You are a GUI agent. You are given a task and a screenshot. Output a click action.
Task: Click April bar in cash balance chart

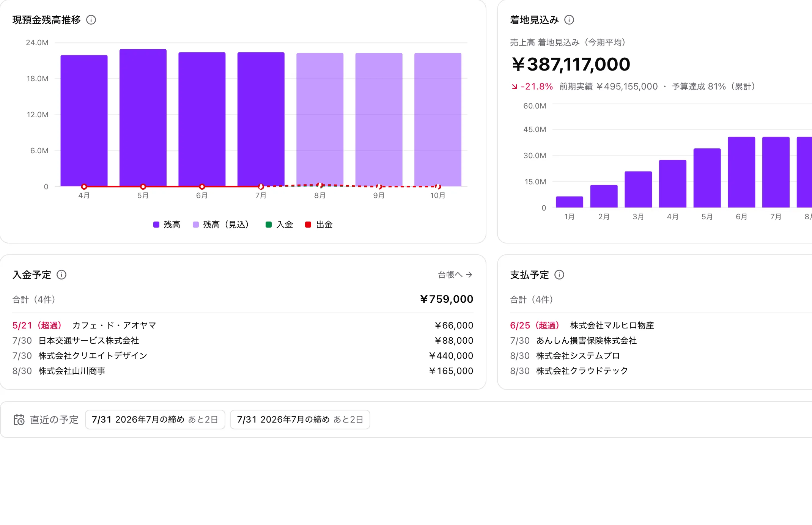pos(84,121)
